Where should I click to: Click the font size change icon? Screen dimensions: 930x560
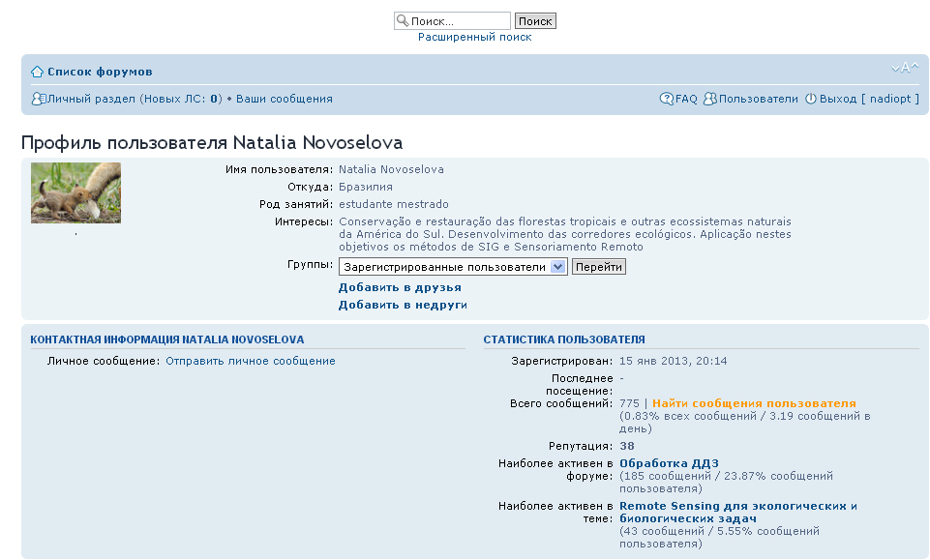click(x=905, y=68)
